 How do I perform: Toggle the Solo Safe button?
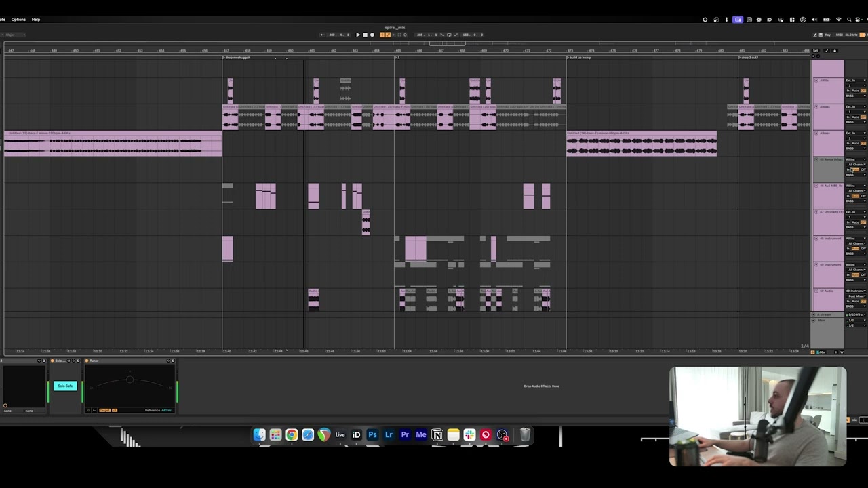pos(65,386)
